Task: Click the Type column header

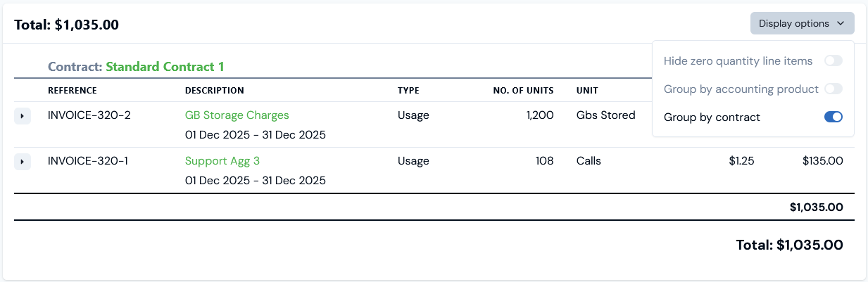Action: click(408, 91)
